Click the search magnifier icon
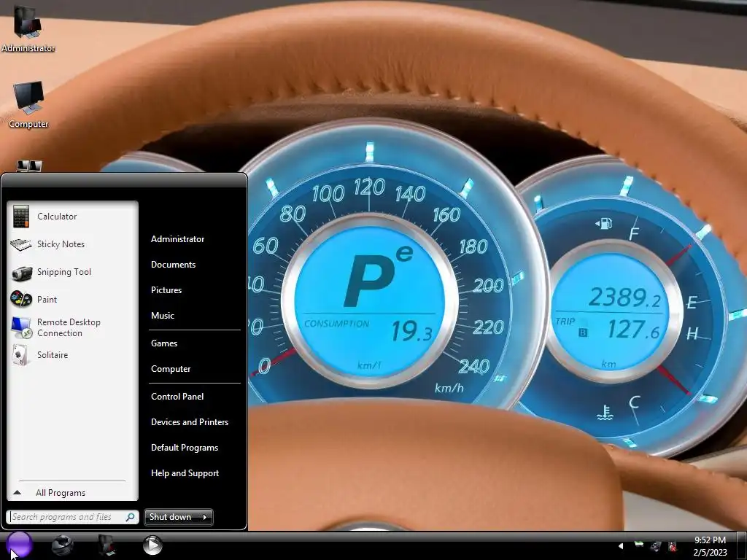 point(130,517)
